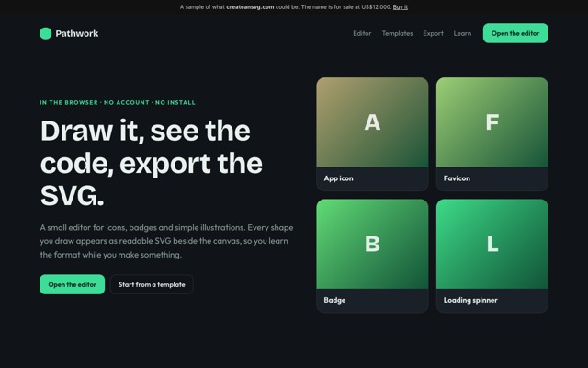
Task: Choose Start from a template
Action: 152,284
